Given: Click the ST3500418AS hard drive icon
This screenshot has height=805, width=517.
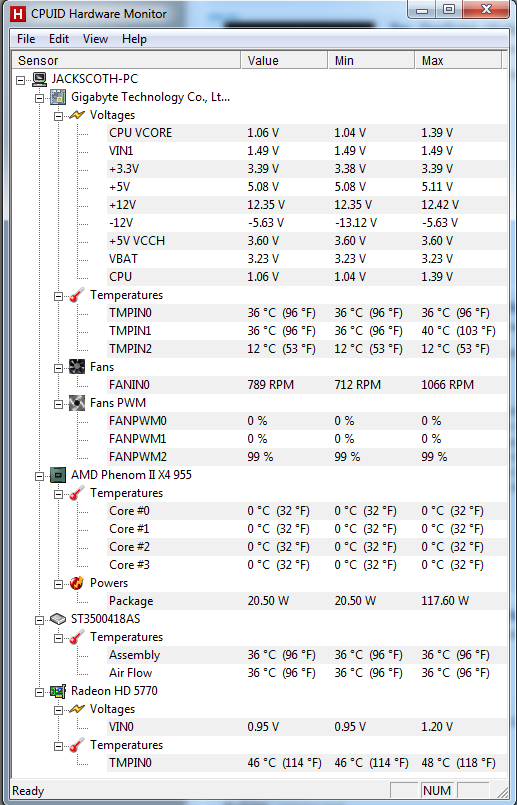Looking at the screenshot, I should 58,619.
